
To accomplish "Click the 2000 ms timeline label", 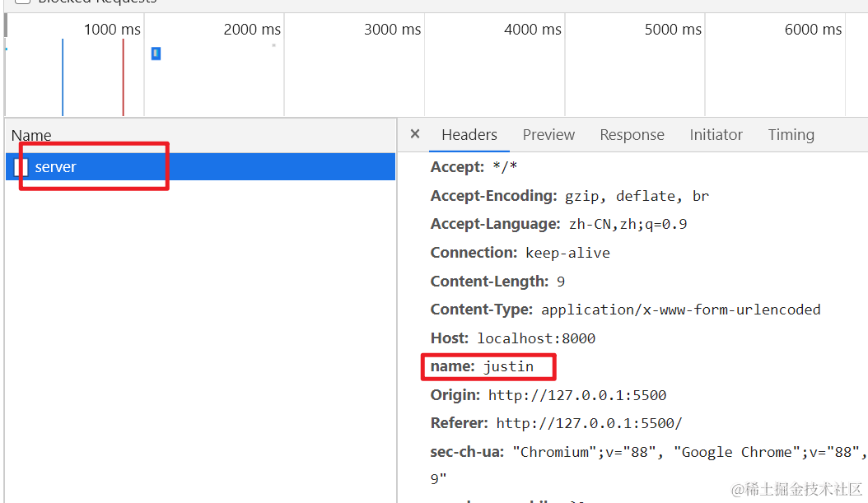I will coord(252,30).
